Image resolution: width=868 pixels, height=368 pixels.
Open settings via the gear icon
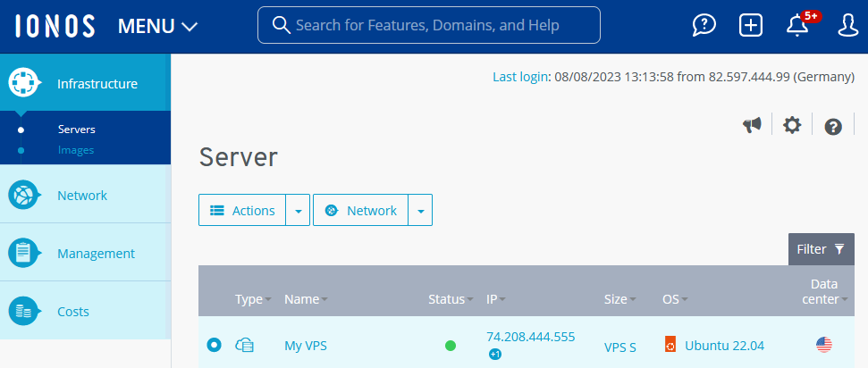pyautogui.click(x=792, y=126)
